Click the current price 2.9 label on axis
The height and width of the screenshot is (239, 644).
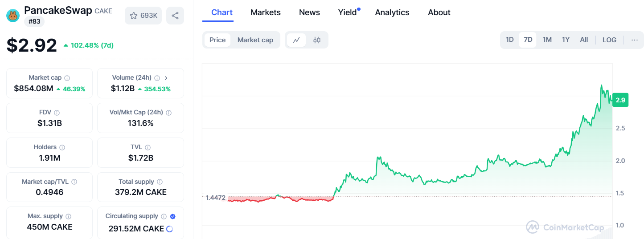[620, 100]
